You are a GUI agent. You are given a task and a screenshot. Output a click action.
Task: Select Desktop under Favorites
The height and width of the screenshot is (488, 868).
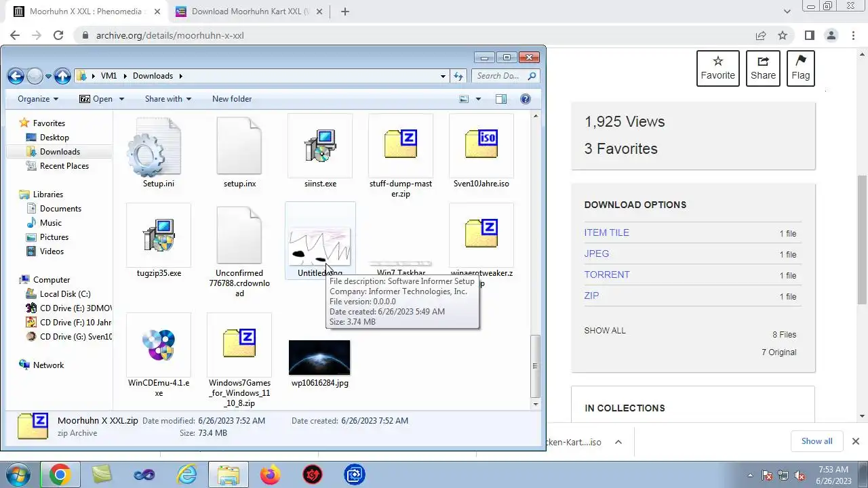54,138
